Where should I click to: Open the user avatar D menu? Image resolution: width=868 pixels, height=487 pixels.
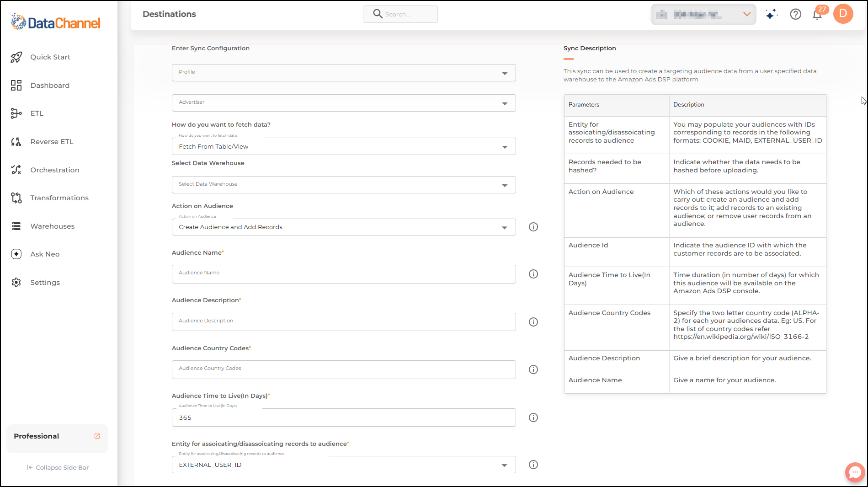click(x=843, y=14)
